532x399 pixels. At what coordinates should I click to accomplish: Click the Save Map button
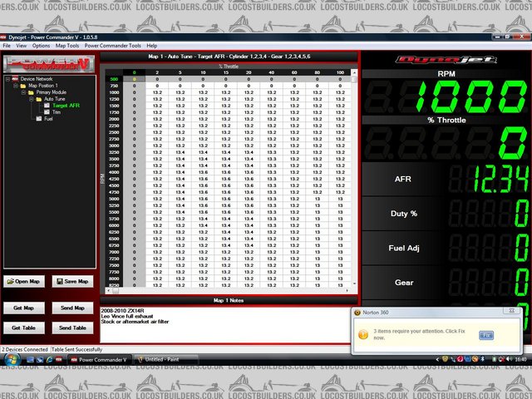(x=72, y=281)
